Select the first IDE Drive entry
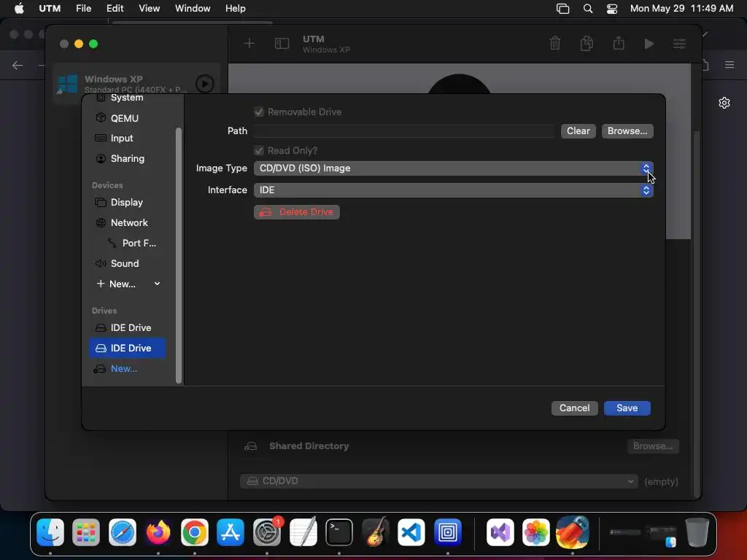 [x=127, y=327]
